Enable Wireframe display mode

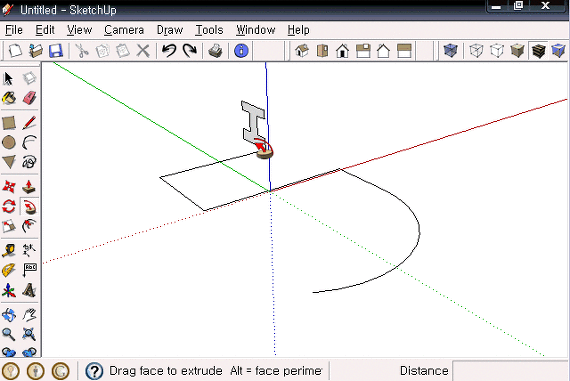pyautogui.click(x=476, y=51)
